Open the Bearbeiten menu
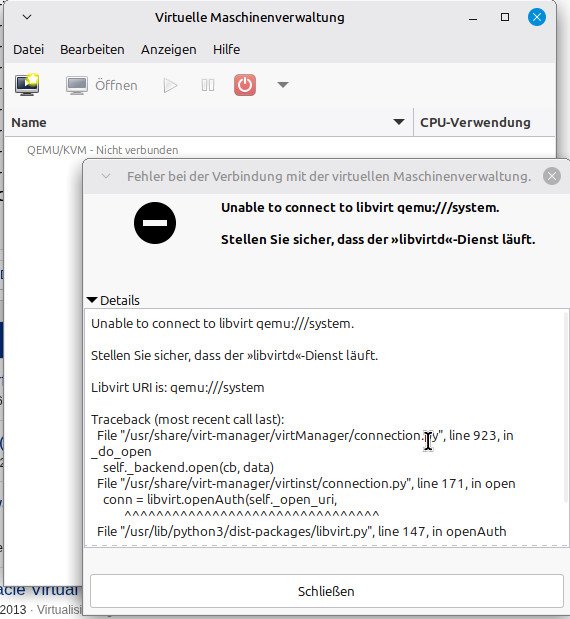Image resolution: width=570 pixels, height=619 pixels. [92, 50]
